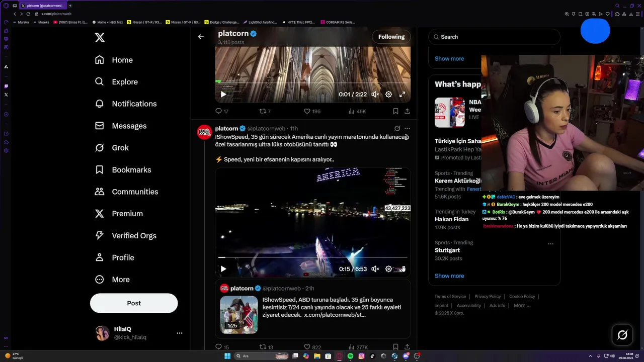Go to Profile in the sidebar

click(115, 257)
